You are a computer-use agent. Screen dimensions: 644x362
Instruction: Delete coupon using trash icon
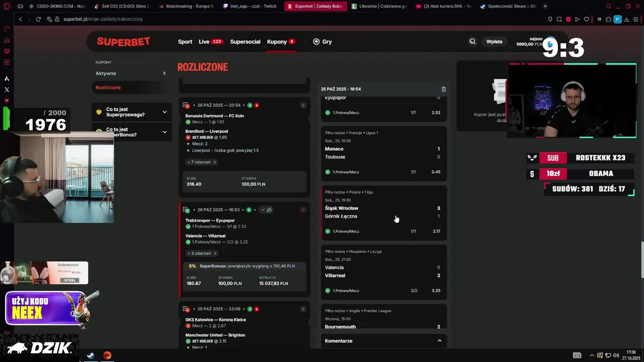[x=443, y=89]
